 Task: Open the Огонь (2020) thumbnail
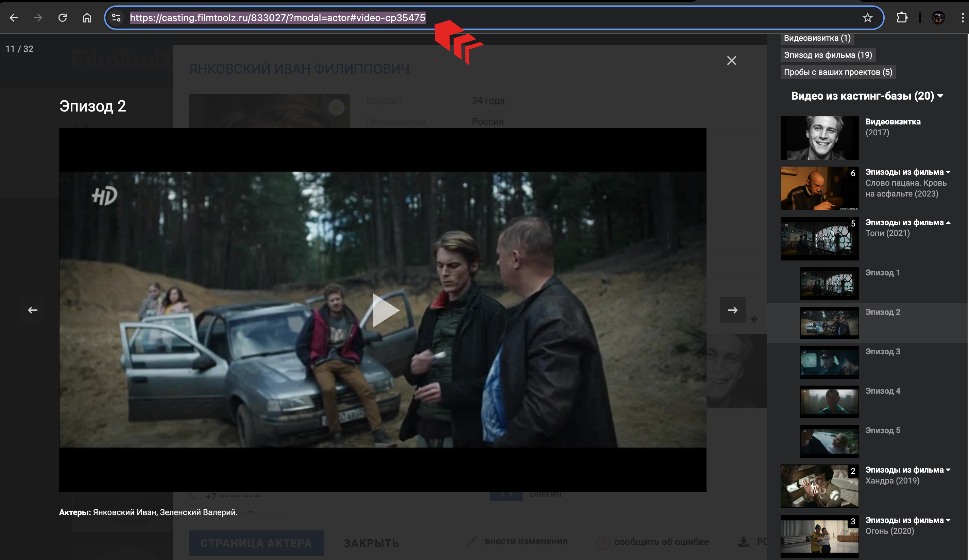point(819,537)
